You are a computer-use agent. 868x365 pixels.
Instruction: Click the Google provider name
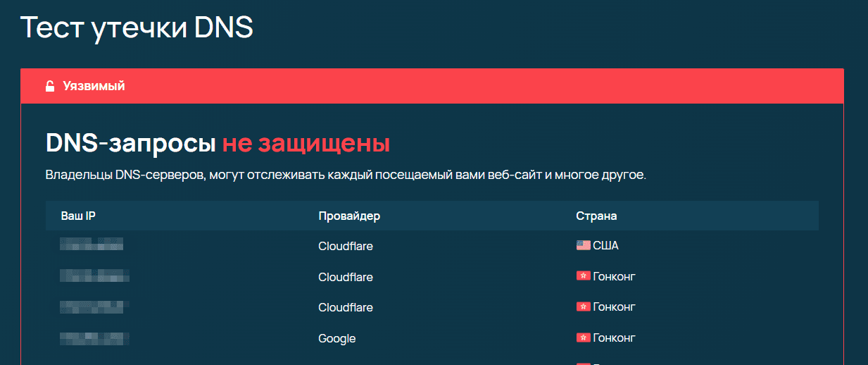point(336,339)
